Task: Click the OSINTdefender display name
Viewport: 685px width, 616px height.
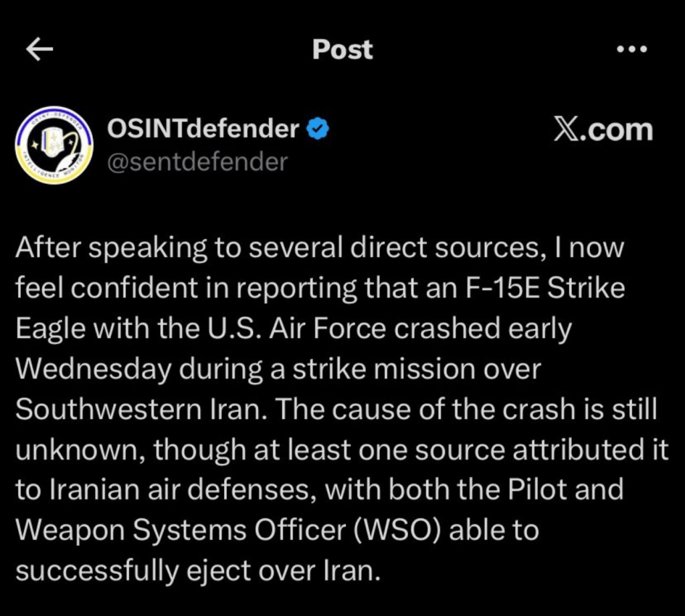Action: point(203,128)
